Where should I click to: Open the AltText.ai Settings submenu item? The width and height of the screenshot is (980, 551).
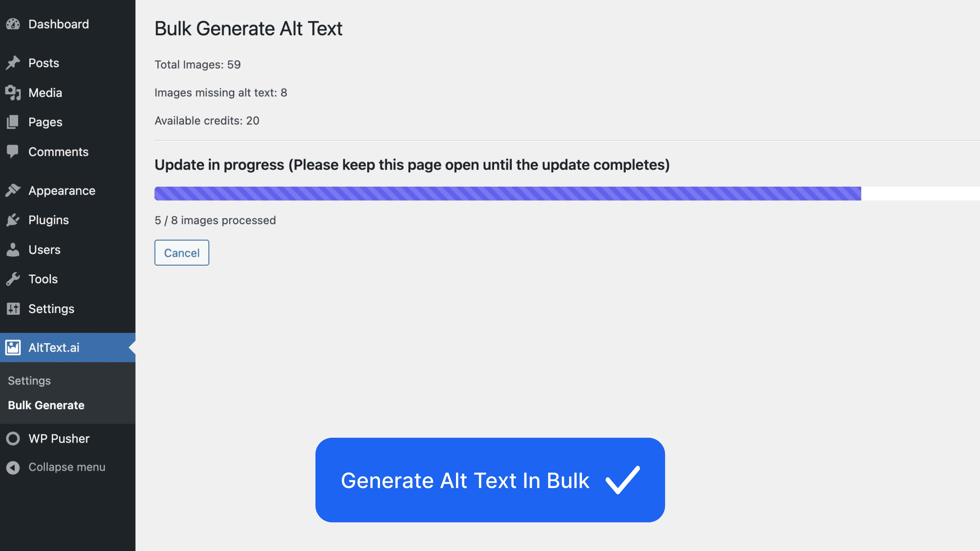pos(29,380)
